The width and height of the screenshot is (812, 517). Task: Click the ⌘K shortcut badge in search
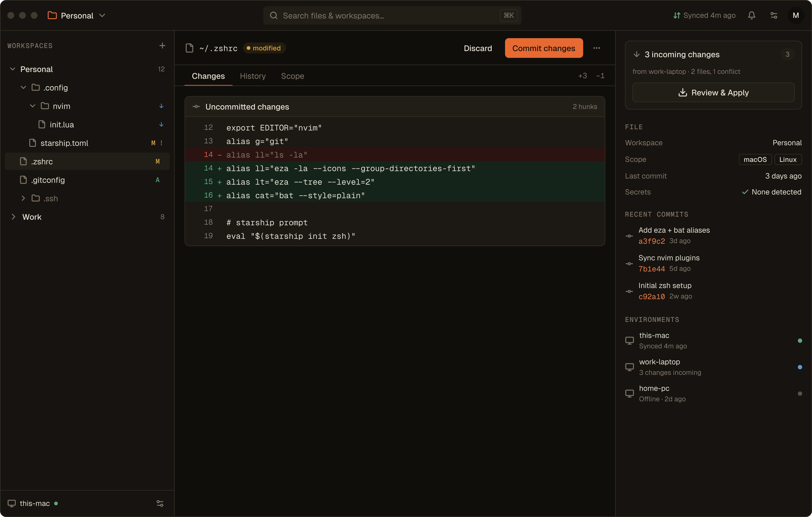509,16
